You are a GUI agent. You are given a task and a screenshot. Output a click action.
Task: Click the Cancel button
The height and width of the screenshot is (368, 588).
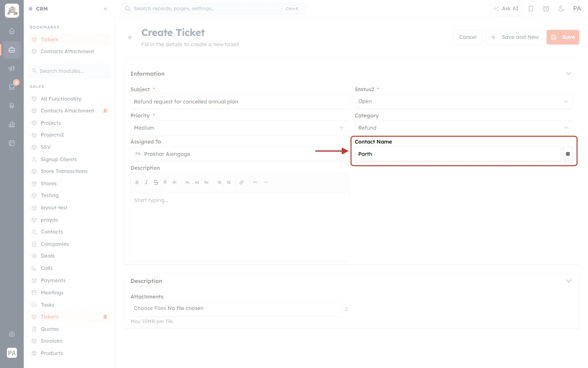pyautogui.click(x=468, y=37)
